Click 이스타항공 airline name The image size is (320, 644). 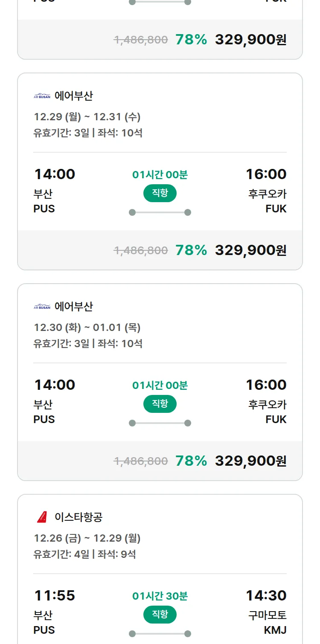coord(79,517)
